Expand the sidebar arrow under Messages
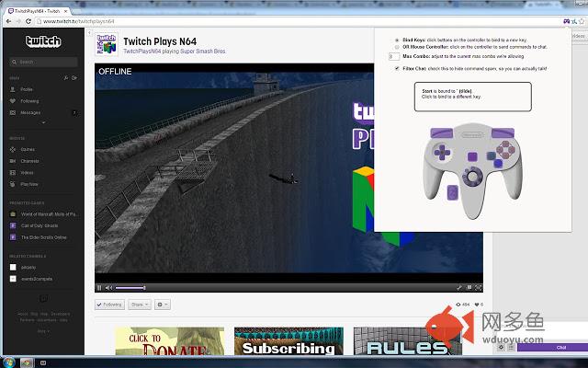This screenshot has width=588, height=368. (43, 121)
